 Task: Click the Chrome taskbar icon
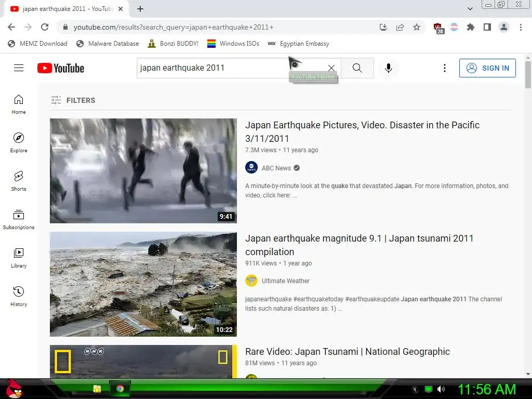(x=120, y=389)
